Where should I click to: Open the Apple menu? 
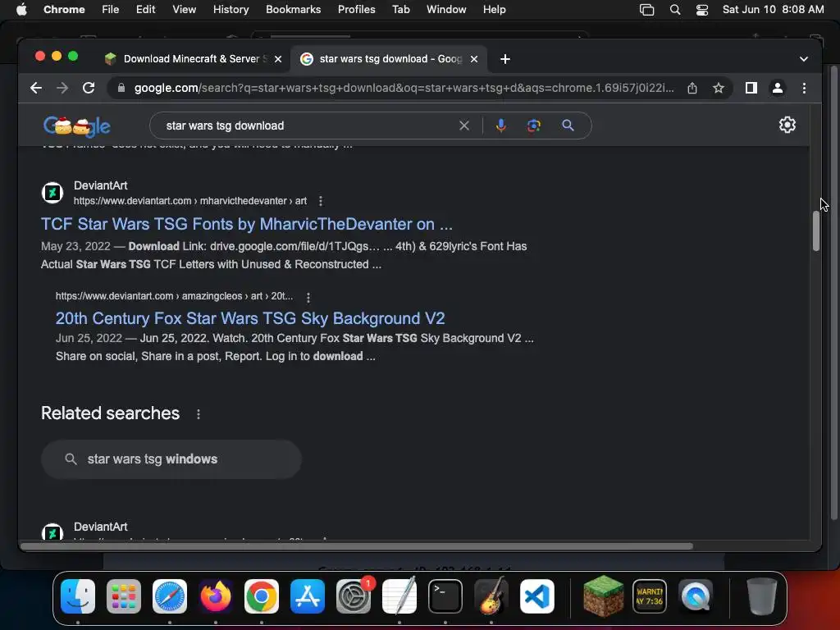pos(21,10)
